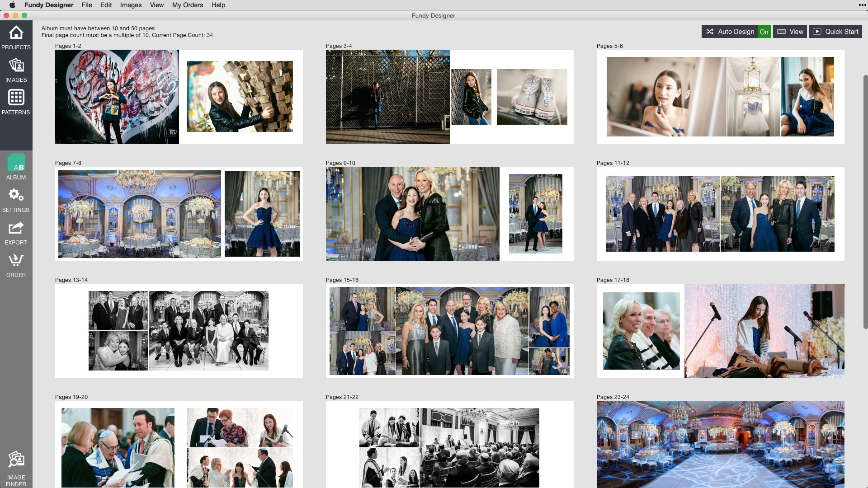The width and height of the screenshot is (868, 488).
Task: Open the File menu
Action: 87,5
